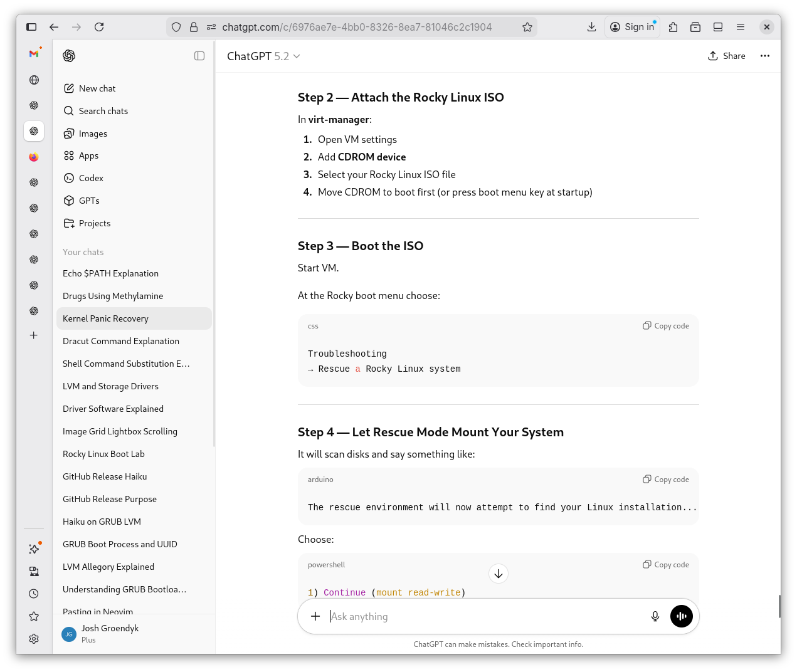Viewport: 797px width, 672px height.
Task: Start voice mode with the black waveform button
Action: point(681,616)
